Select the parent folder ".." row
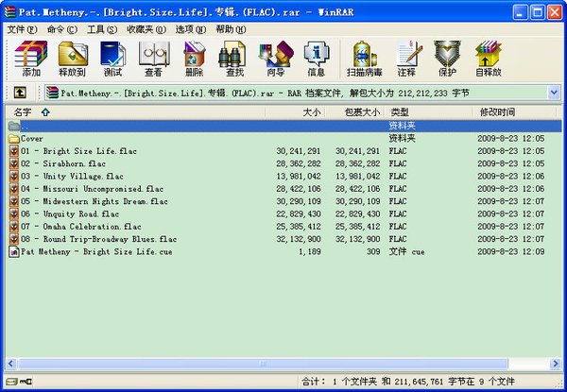 [283, 126]
